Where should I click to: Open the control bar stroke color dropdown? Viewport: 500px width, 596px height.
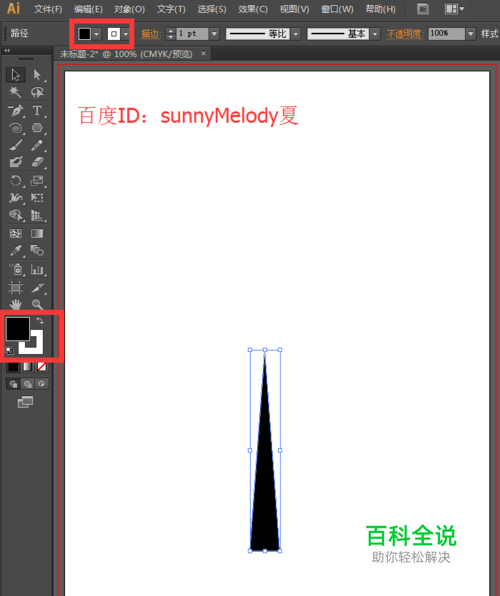(125, 34)
